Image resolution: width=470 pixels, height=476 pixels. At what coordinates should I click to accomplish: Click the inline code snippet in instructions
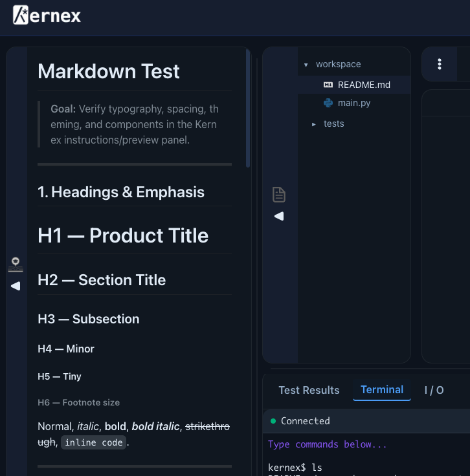(93, 443)
